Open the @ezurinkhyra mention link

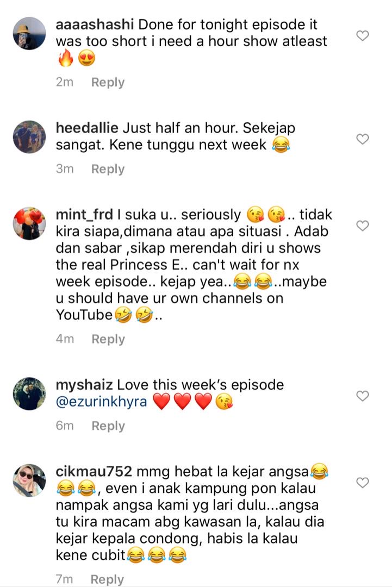point(102,402)
